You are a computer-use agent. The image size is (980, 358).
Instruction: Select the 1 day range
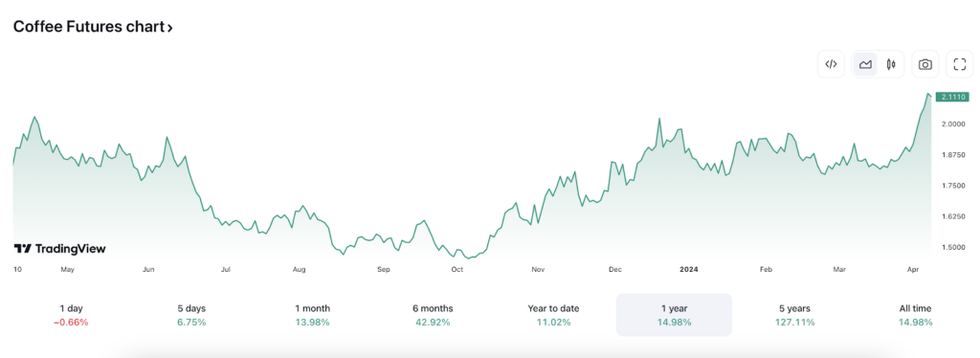pos(71,315)
